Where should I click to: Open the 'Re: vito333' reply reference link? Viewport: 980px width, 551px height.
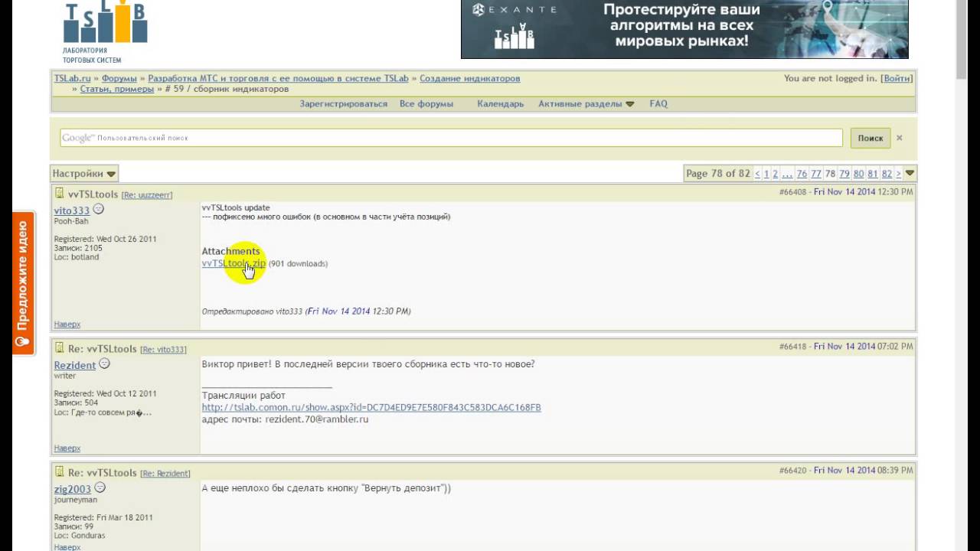(163, 350)
